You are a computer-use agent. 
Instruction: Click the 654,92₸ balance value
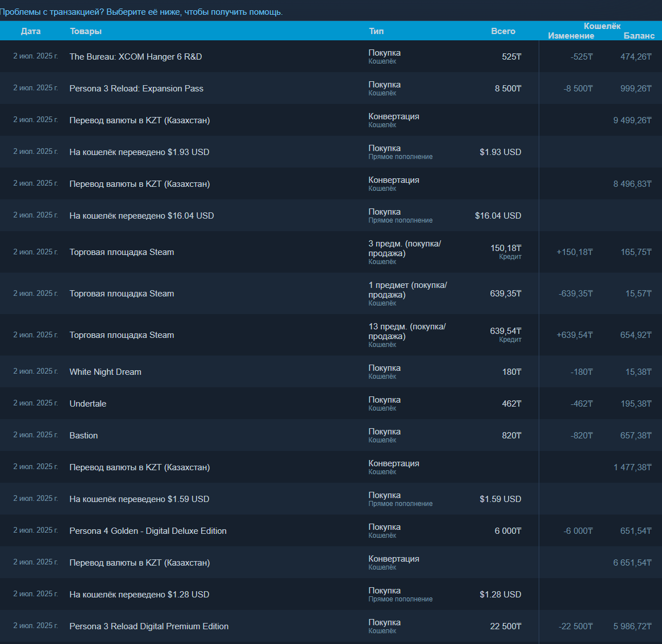coord(636,334)
